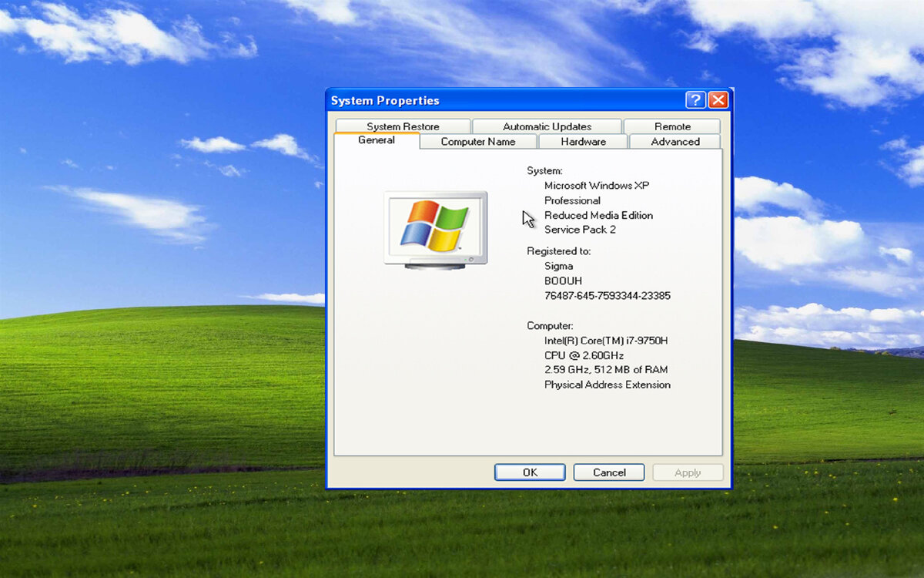Click the 'Reduced Media Edition' text
Screen dimensions: 924x578
click(x=598, y=215)
